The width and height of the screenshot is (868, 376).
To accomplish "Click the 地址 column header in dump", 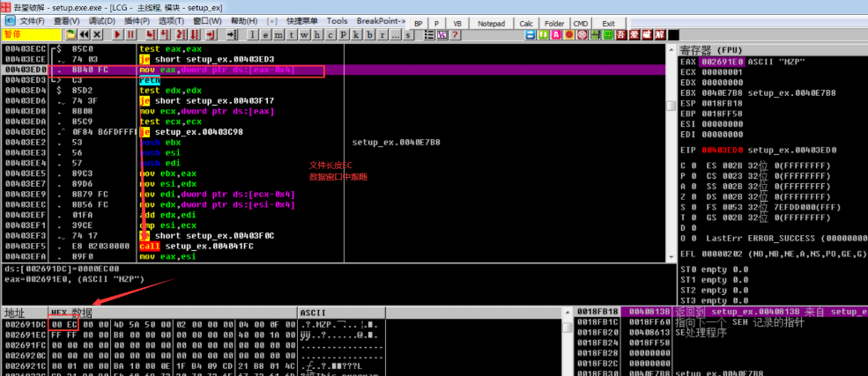I will tap(25, 313).
